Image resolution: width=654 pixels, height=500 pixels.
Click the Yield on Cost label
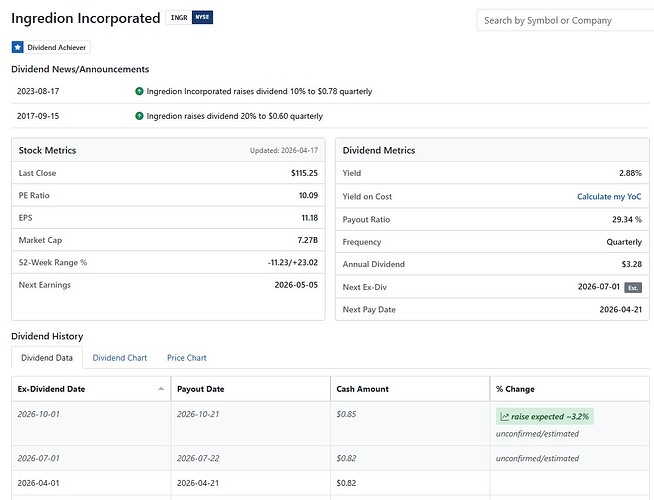[367, 196]
